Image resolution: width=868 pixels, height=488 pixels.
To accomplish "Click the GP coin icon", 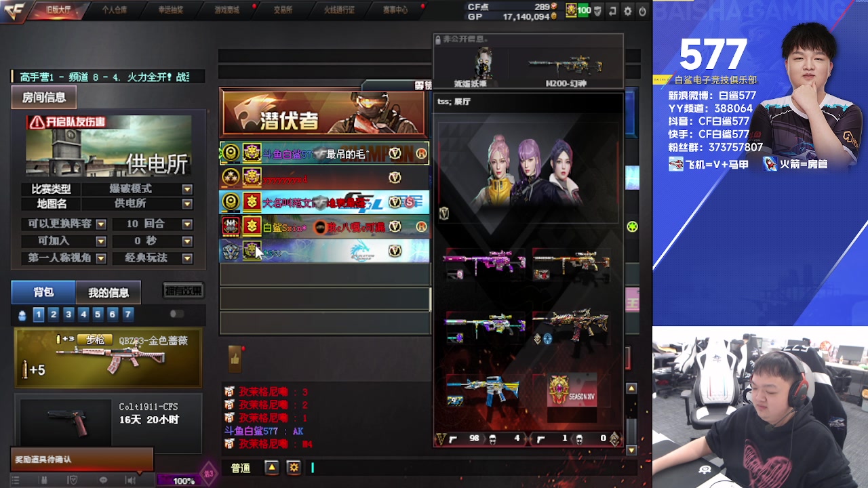I will point(555,16).
